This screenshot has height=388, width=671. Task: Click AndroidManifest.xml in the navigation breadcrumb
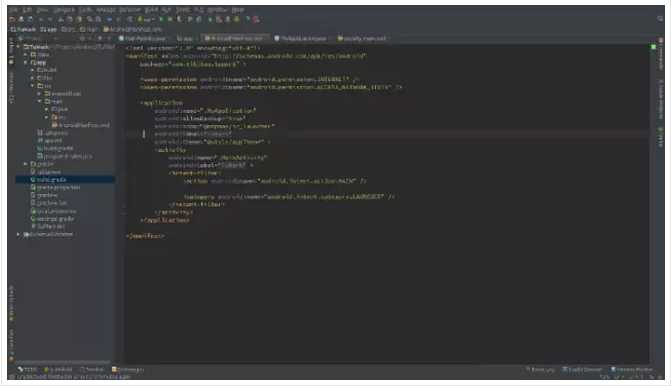(x=133, y=29)
